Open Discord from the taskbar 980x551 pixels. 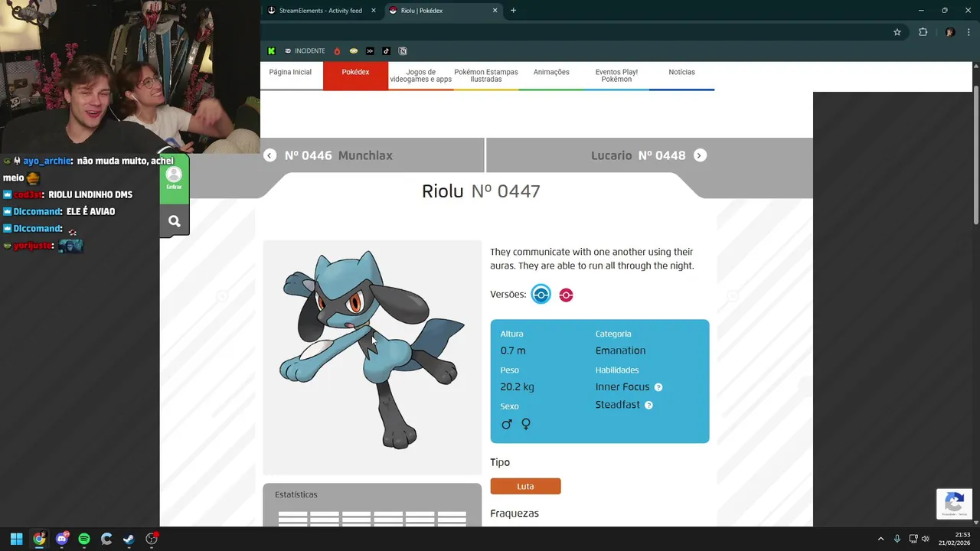62,539
